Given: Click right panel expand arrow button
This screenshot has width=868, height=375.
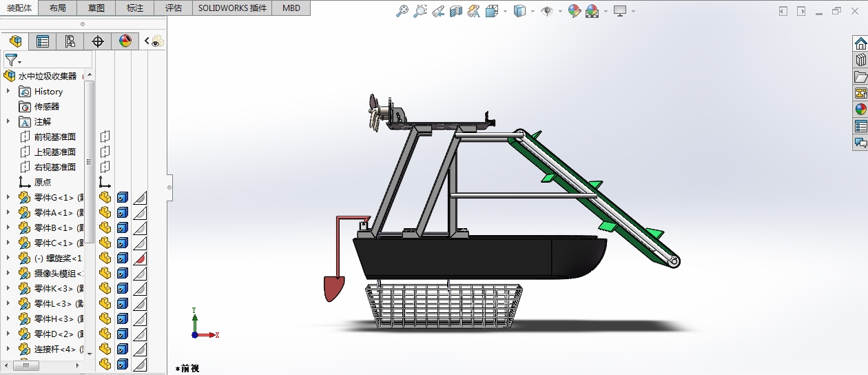Looking at the screenshot, I should tap(801, 11).
